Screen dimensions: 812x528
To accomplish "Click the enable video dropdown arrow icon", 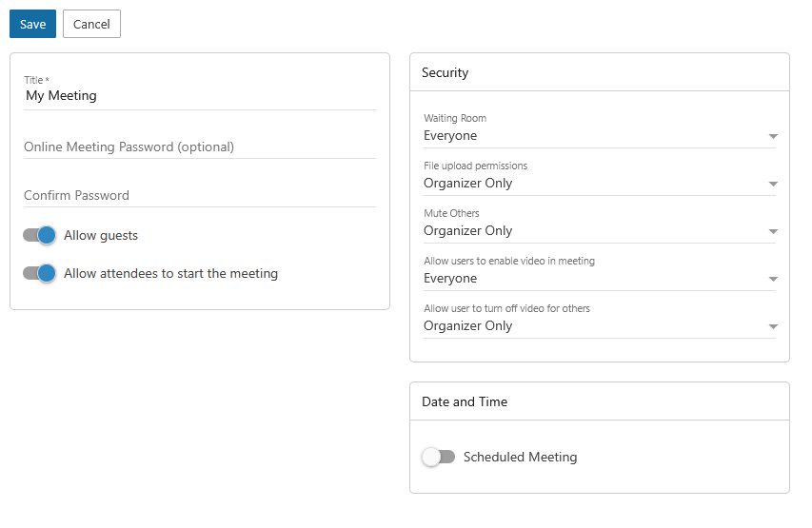I will click(773, 280).
